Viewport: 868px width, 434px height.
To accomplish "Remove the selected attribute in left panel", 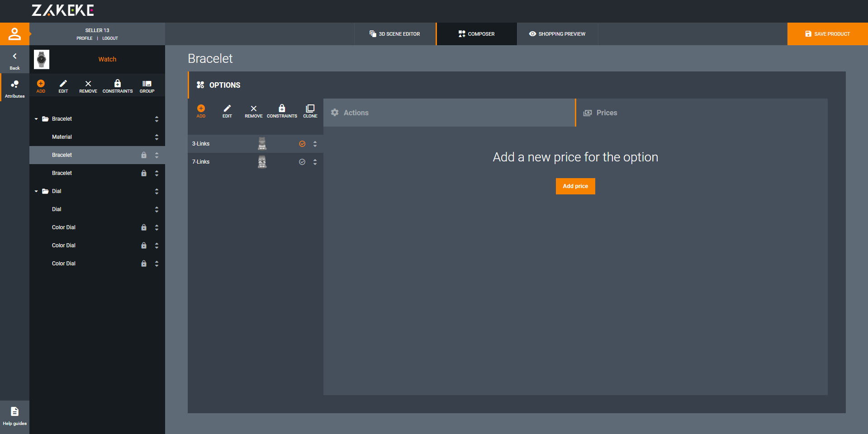I will pyautogui.click(x=88, y=86).
